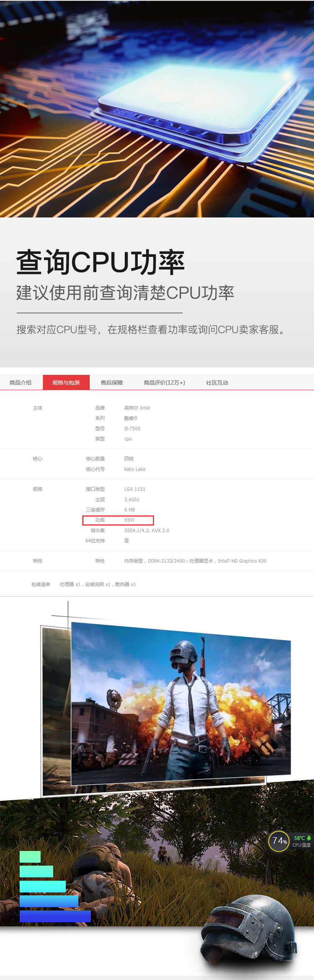Open the 商品评价(12万+) tab

[165, 383]
